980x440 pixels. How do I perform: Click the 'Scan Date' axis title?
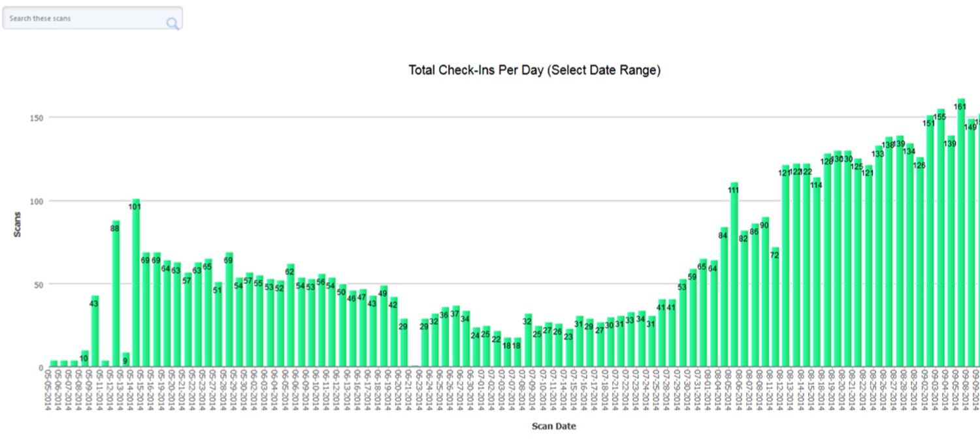point(554,426)
